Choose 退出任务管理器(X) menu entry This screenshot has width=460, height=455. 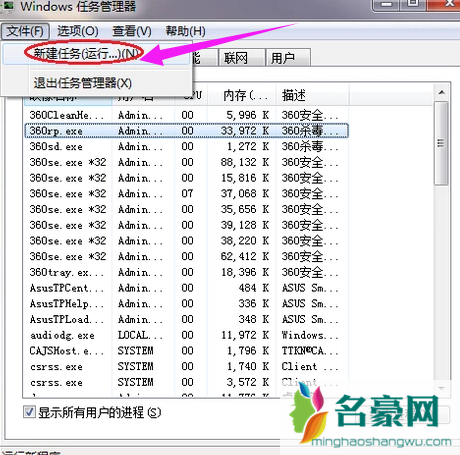tap(97, 83)
